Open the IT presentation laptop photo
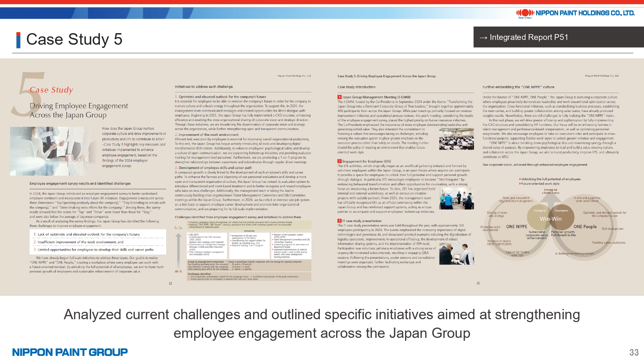The image size is (644, 362). 456,254
